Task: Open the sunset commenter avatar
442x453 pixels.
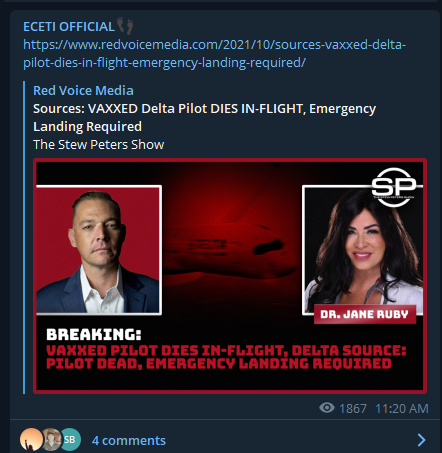Action: 31,439
